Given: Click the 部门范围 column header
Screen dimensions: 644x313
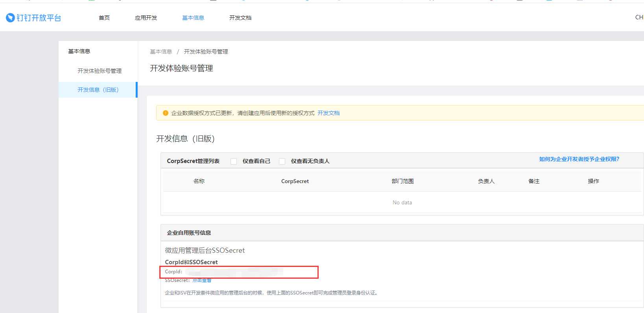Looking at the screenshot, I should [x=402, y=181].
